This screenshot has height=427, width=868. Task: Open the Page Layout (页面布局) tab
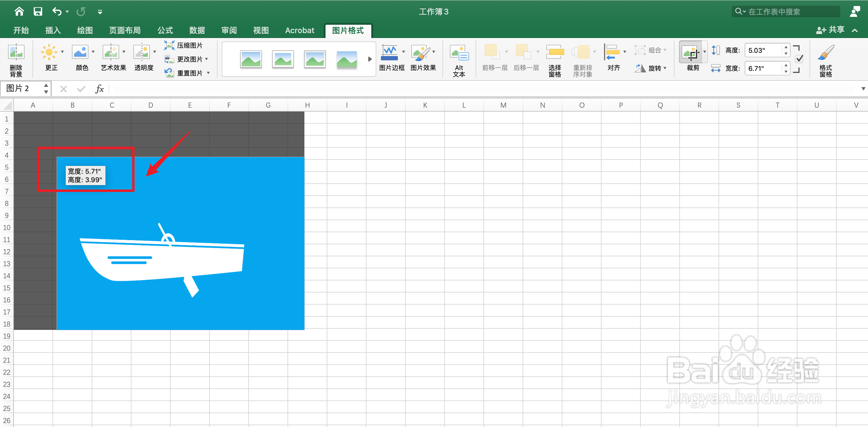pos(125,30)
